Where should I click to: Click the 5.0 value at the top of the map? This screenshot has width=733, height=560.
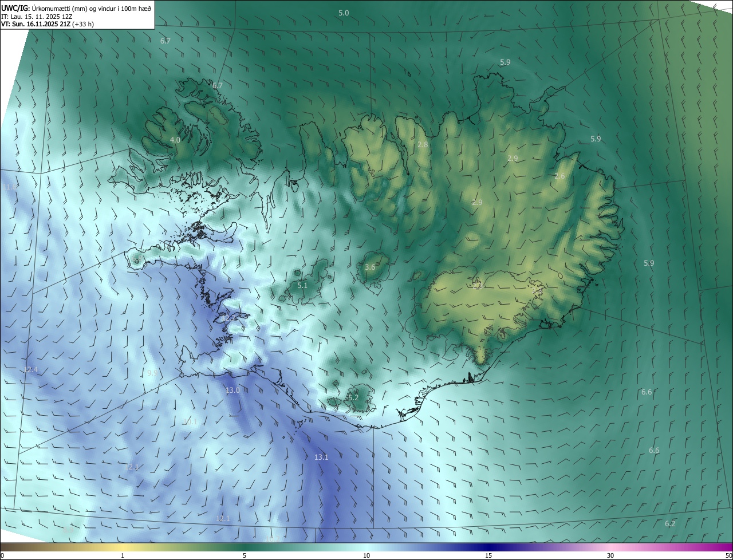[x=344, y=13]
